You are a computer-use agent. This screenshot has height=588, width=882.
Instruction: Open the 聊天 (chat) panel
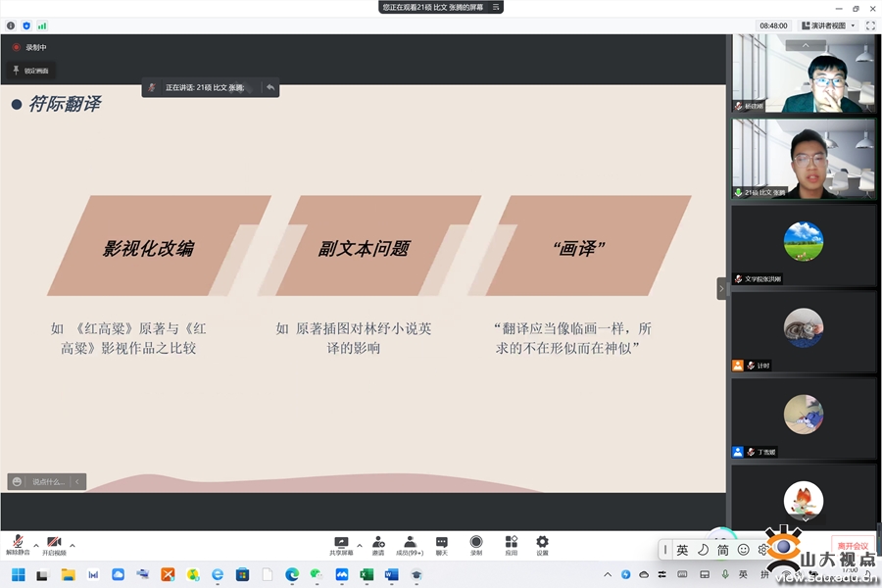(x=442, y=545)
